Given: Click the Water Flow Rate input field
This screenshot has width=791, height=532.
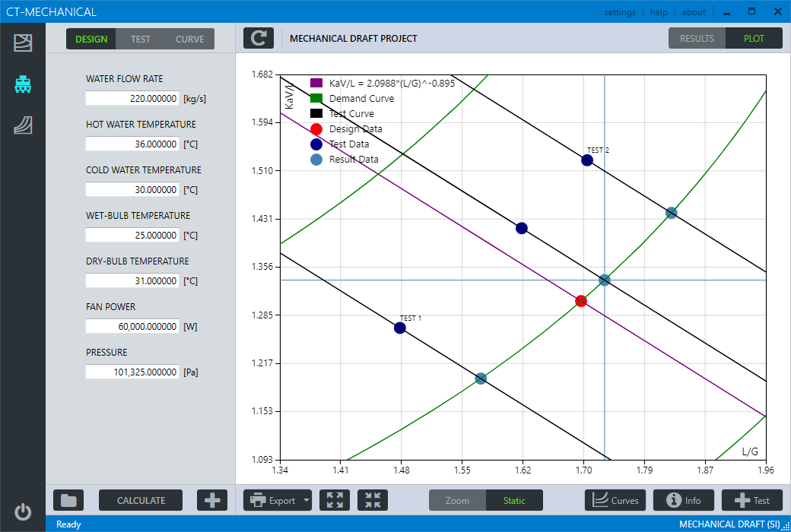Looking at the screenshot, I should pos(132,98).
